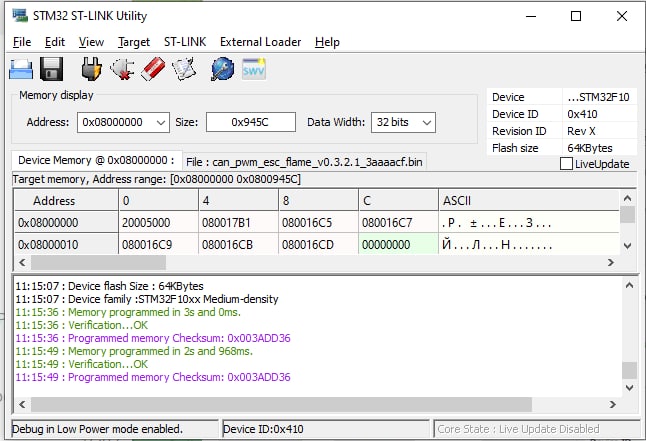Click memory table scroll up arrow

[x=627, y=198]
